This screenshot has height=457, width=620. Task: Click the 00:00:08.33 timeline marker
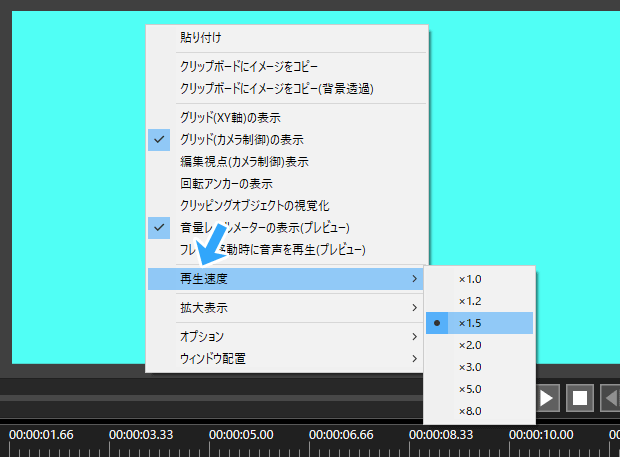[x=441, y=435]
